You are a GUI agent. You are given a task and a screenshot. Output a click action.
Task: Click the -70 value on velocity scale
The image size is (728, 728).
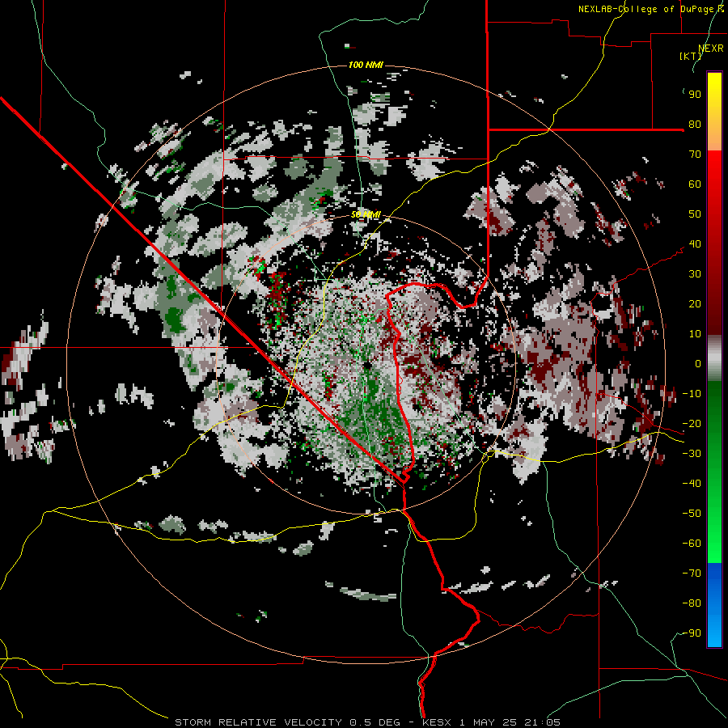[x=692, y=574]
